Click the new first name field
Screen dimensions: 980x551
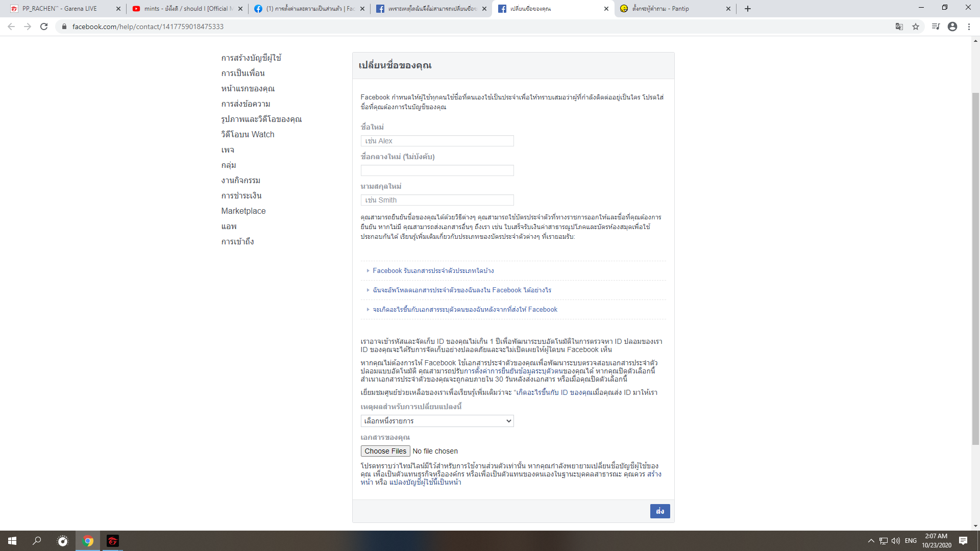437,141
